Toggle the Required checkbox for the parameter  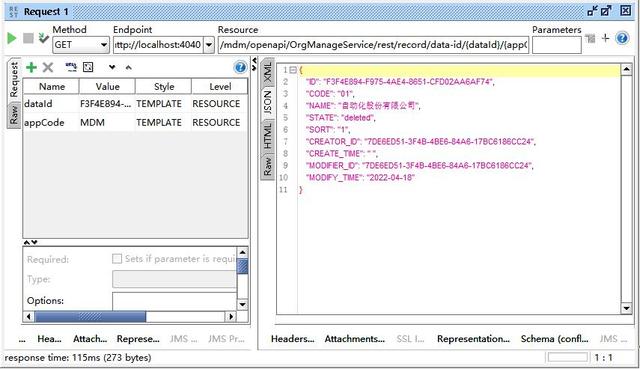[117, 259]
